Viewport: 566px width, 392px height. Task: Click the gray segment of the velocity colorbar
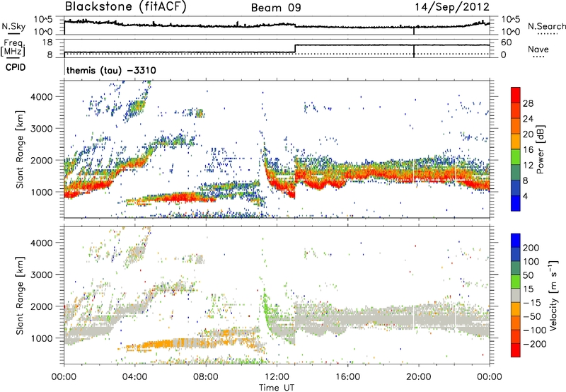point(516,296)
